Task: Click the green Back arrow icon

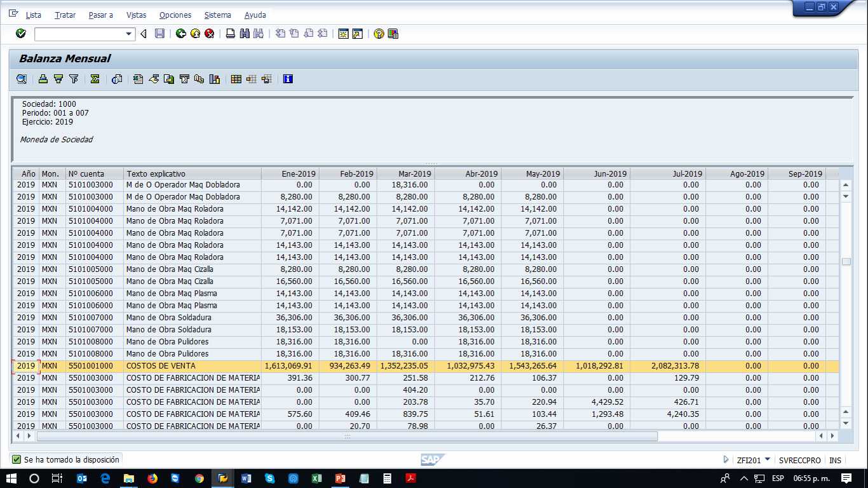Action: pyautogui.click(x=181, y=34)
